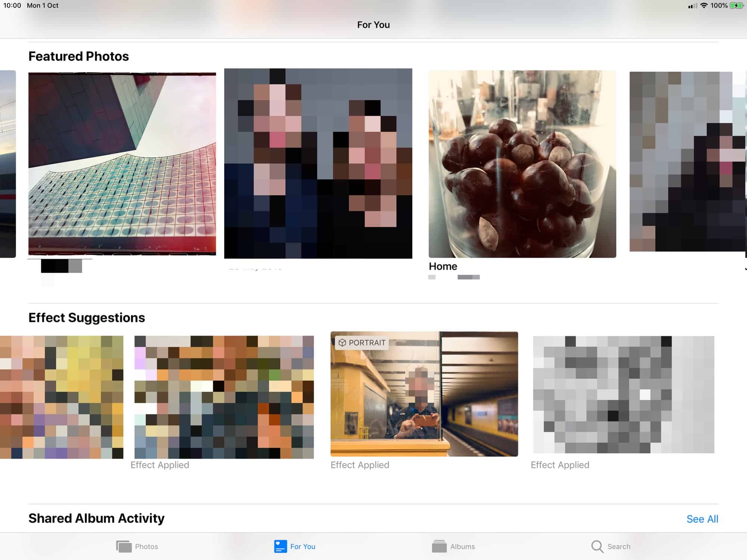
Task: Open the subway portrait effect suggestion
Action: (x=424, y=394)
